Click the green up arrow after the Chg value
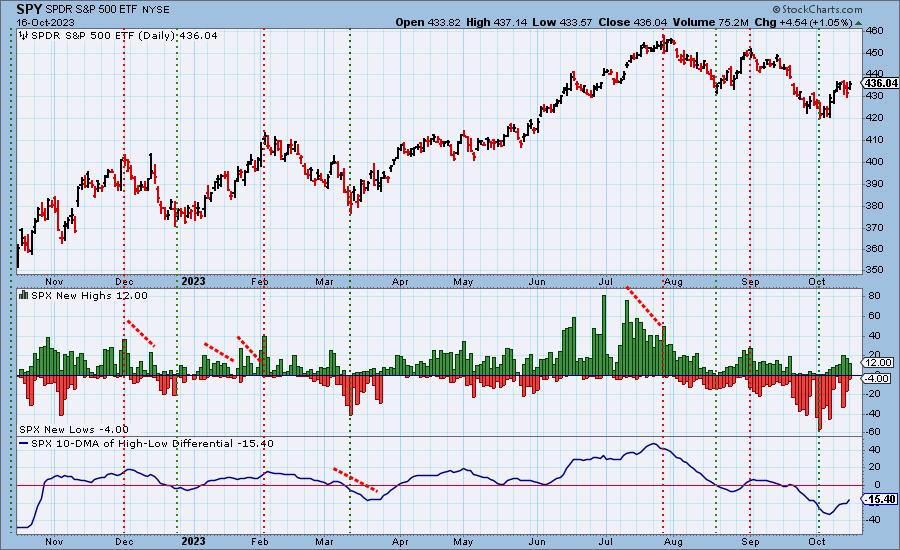Screen dimensions: 900x550 (858, 23)
